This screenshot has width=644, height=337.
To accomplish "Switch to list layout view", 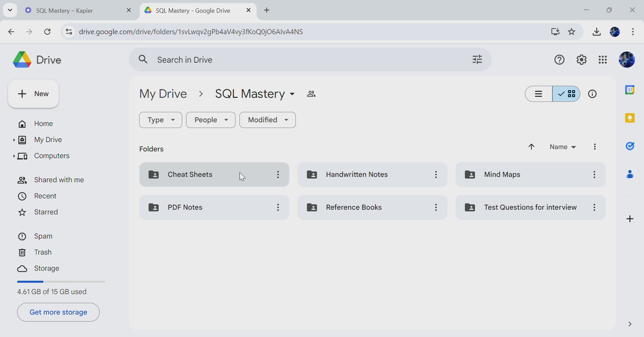I will [x=539, y=94].
